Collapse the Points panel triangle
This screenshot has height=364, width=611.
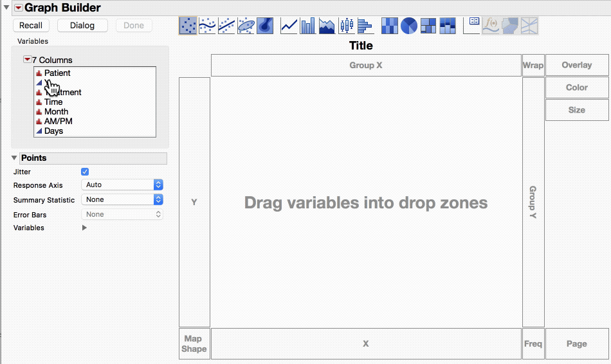pos(14,158)
